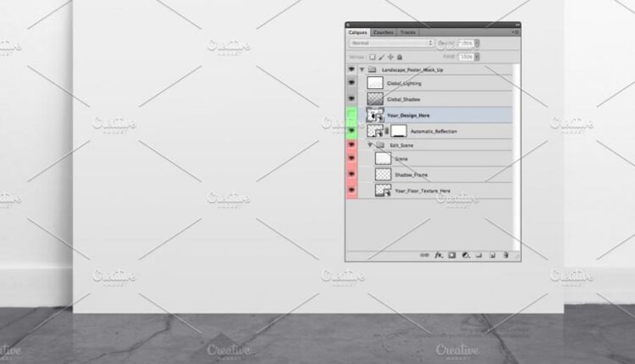635x364 pixels.
Task: Collapse the Edit_Scene group
Action: [x=370, y=145]
